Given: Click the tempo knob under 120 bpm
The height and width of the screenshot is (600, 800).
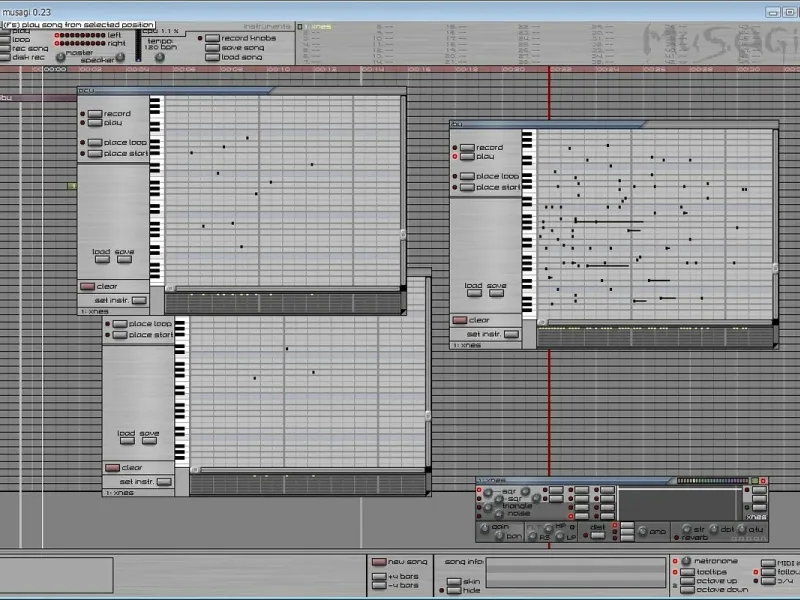Looking at the screenshot, I should 160,57.
